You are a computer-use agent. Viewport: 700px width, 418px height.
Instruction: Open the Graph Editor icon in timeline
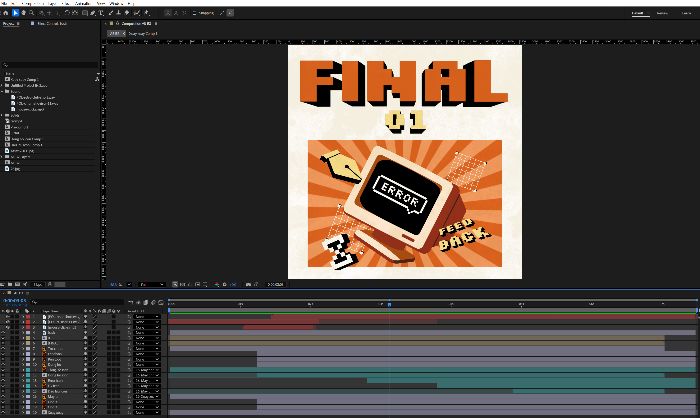(x=161, y=303)
